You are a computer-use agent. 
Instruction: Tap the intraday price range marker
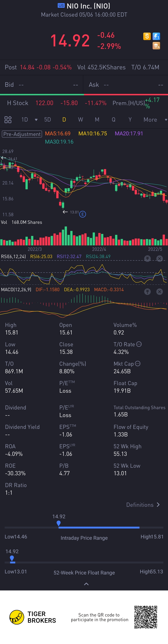(59, 523)
